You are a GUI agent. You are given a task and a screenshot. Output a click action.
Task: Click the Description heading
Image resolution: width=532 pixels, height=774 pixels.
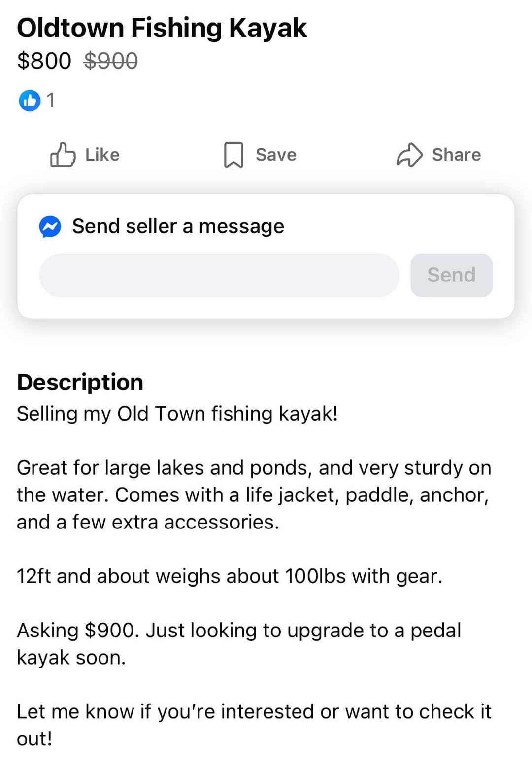click(80, 382)
